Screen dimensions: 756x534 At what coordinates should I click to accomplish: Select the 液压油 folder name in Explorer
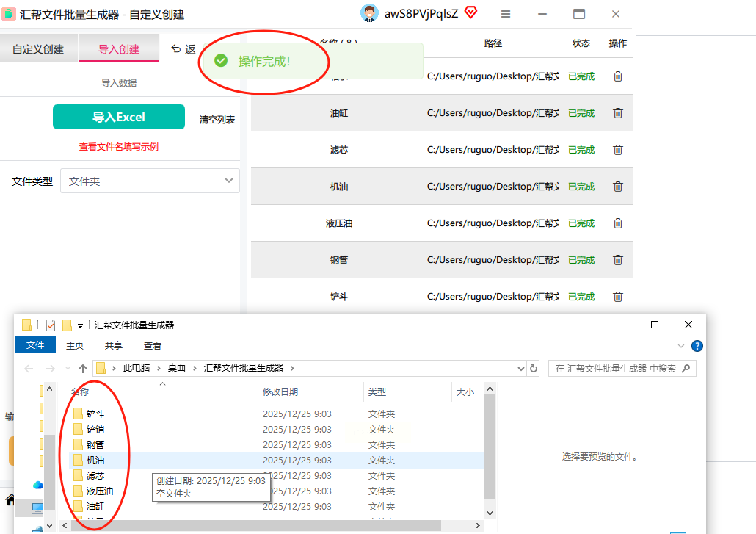pyautogui.click(x=100, y=491)
